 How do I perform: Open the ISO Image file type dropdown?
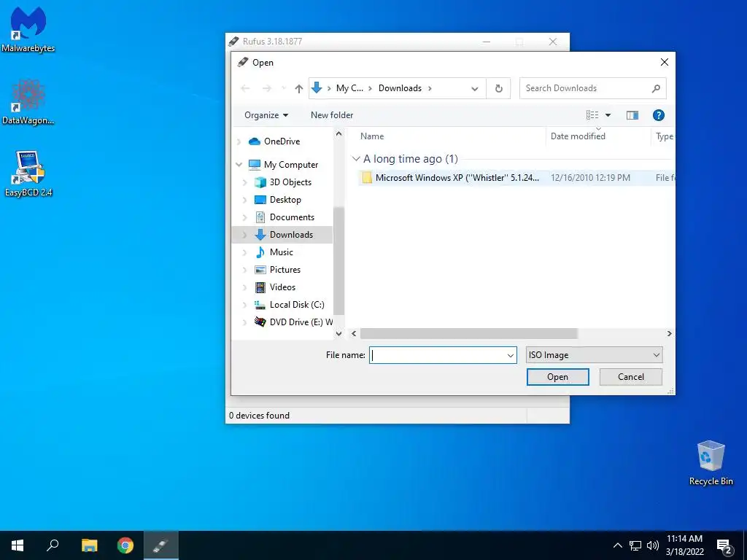[594, 355]
